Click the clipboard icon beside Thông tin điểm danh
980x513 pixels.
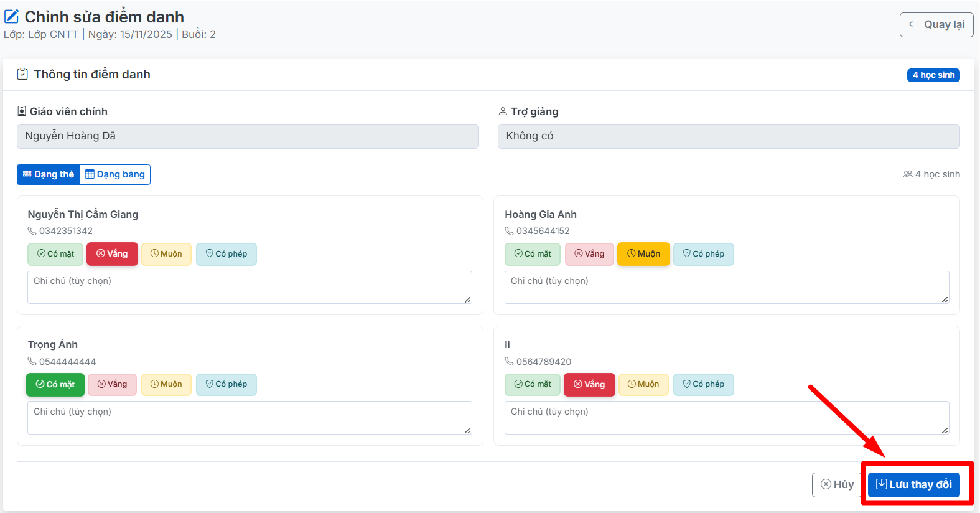tap(22, 74)
